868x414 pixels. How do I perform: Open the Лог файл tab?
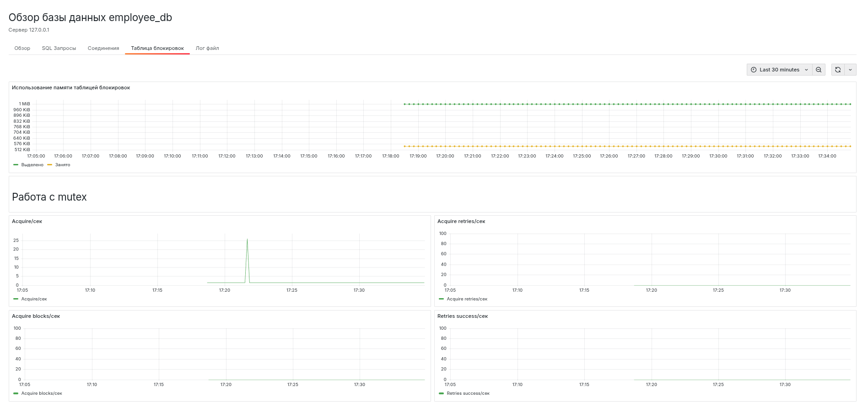coord(207,48)
